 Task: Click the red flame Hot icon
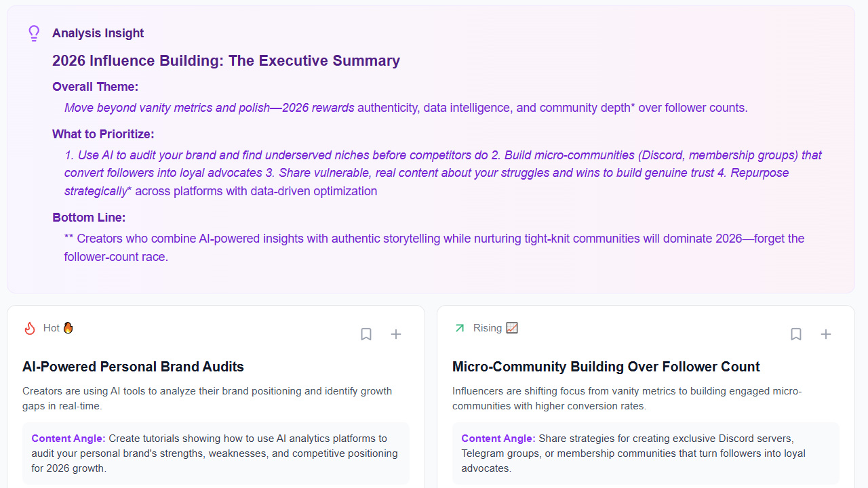pos(30,328)
